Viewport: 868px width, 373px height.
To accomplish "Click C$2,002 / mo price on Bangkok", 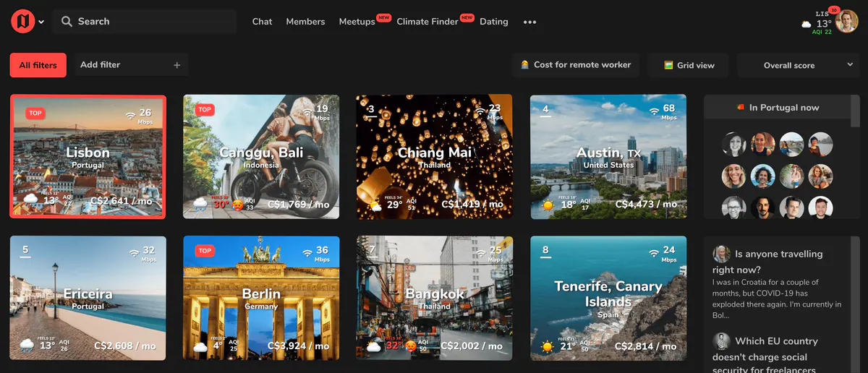I will [472, 346].
